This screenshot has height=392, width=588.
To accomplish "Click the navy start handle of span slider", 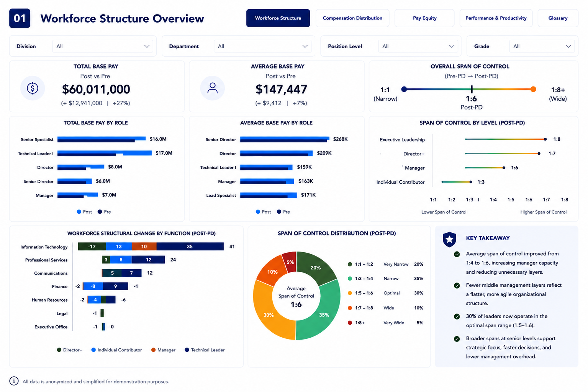I will coord(404,89).
